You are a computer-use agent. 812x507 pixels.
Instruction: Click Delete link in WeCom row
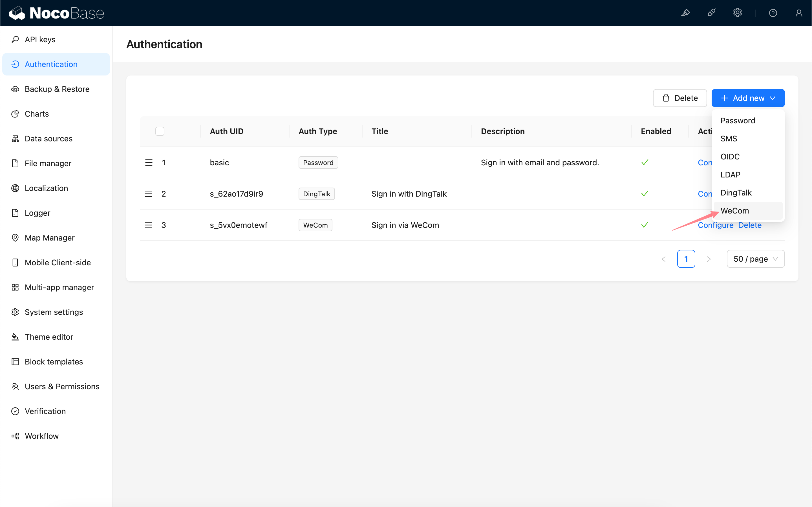click(750, 225)
